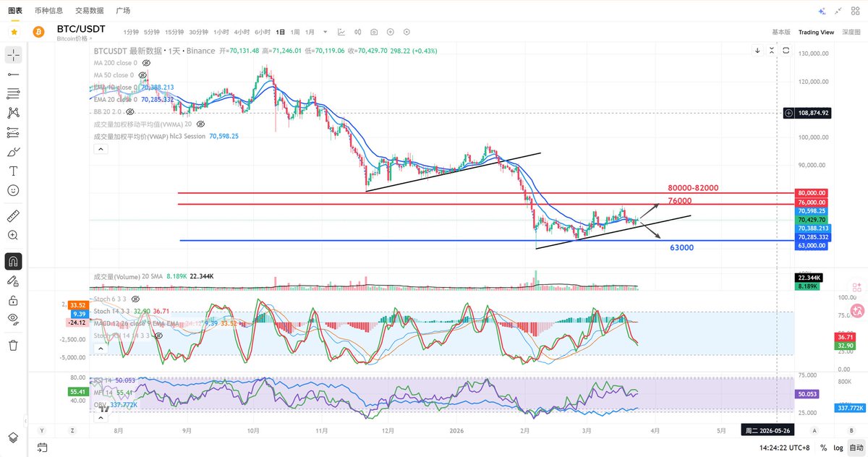Click the collapse pane arrow icon
This screenshot has height=457, width=868.
773,51
